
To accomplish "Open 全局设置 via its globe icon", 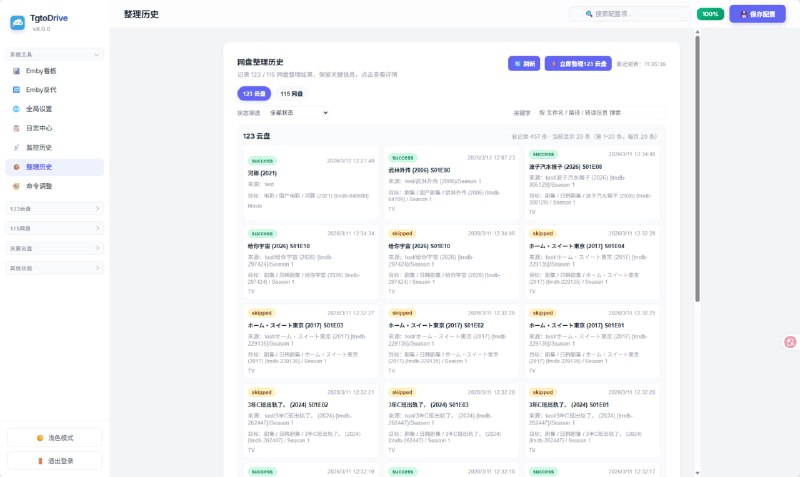I will click(x=16, y=109).
